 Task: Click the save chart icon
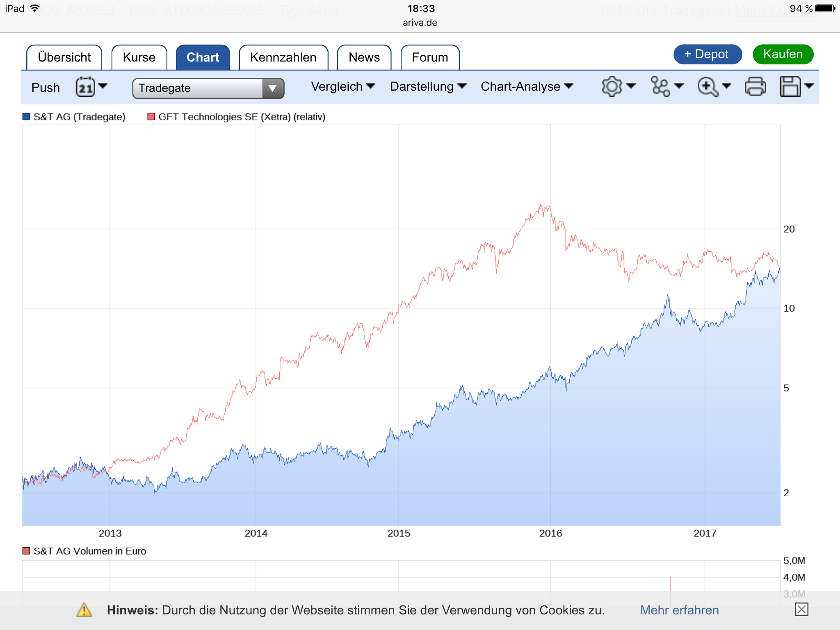pyautogui.click(x=792, y=87)
